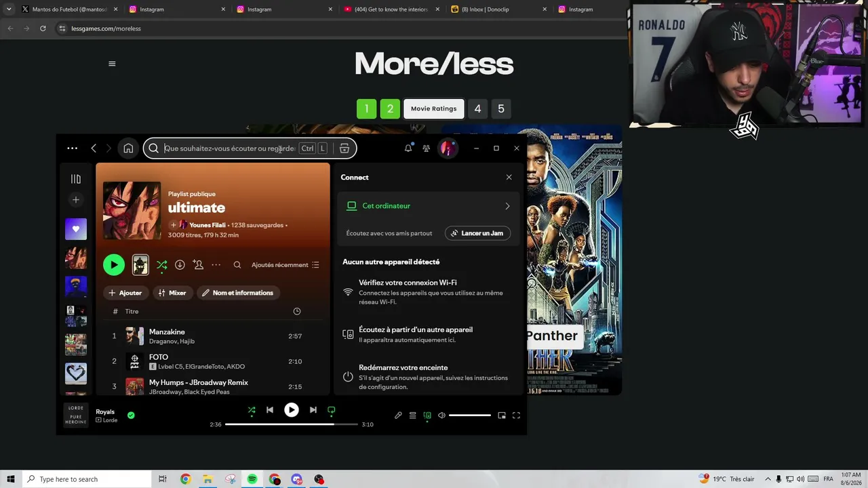Image resolution: width=868 pixels, height=488 pixels.
Task: Click the Mixer button
Action: click(172, 293)
